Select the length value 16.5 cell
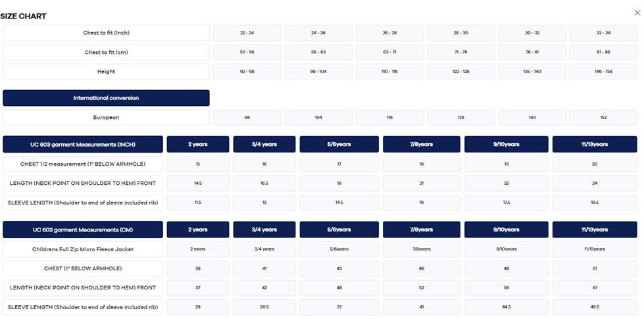644x319 pixels. coord(264,184)
